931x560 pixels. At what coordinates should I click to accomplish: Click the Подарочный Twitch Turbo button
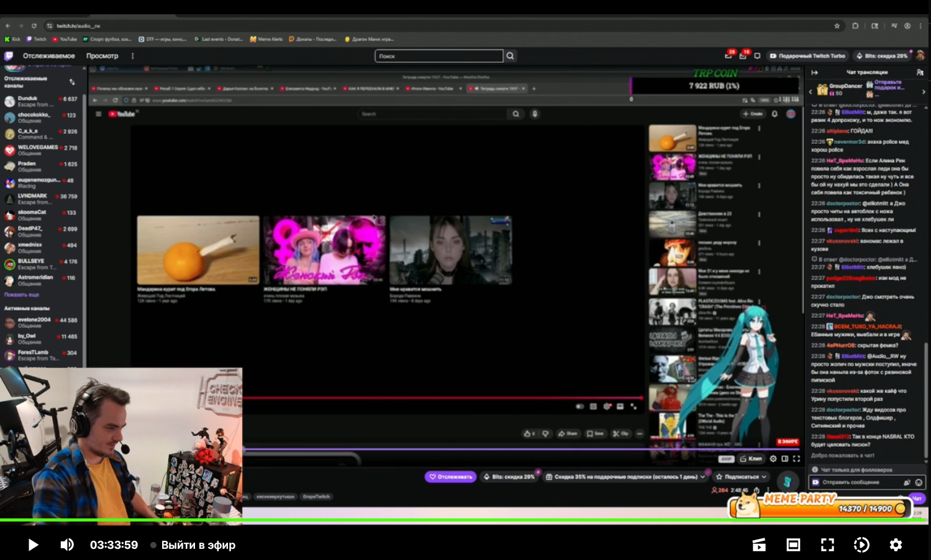807,56
